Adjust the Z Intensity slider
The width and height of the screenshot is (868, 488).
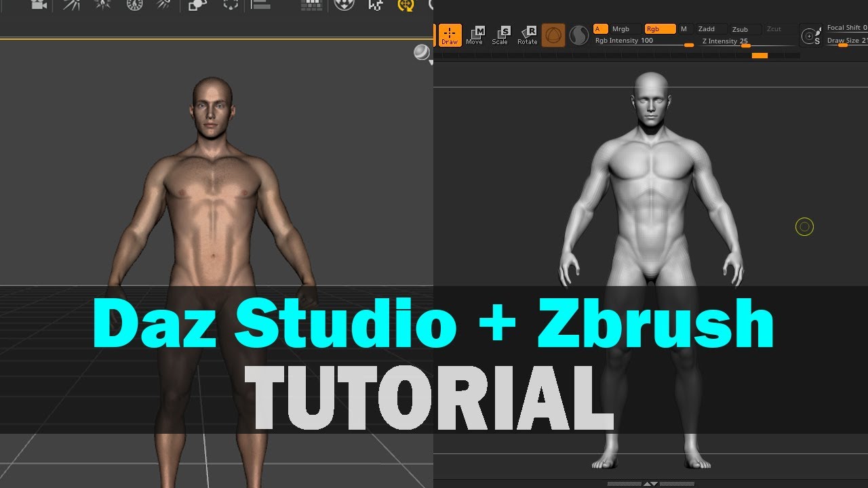pos(747,42)
